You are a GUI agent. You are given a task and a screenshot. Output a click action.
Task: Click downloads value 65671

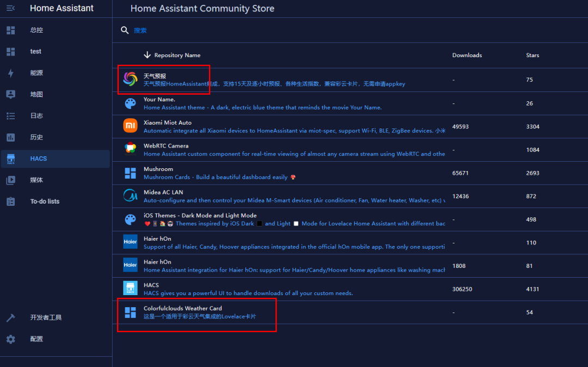(x=460, y=173)
